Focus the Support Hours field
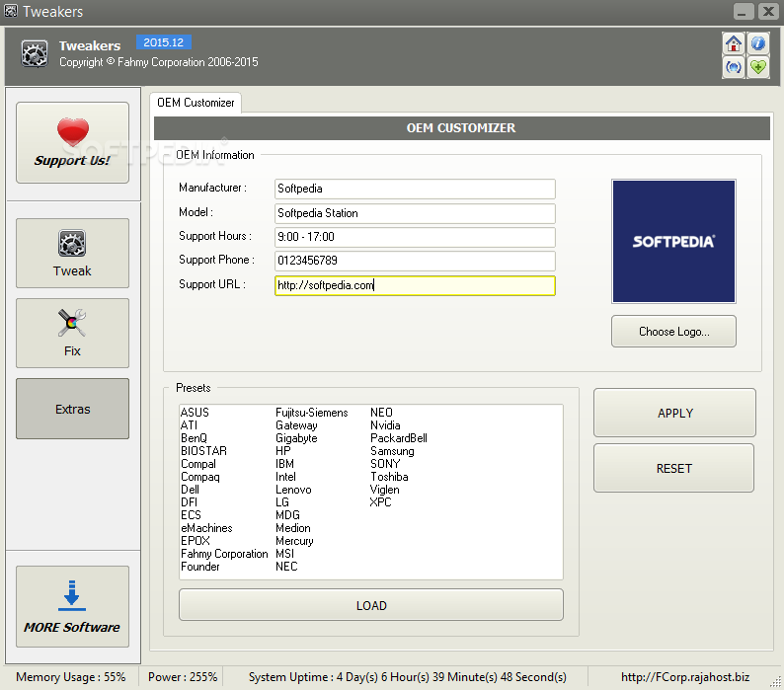This screenshot has width=784, height=690. 415,237
